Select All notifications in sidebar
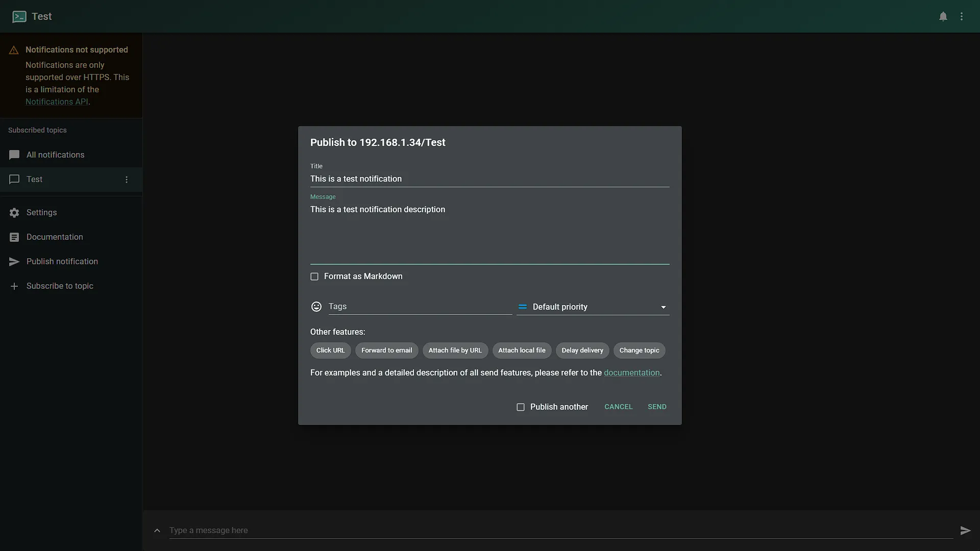The image size is (980, 551). click(71, 155)
